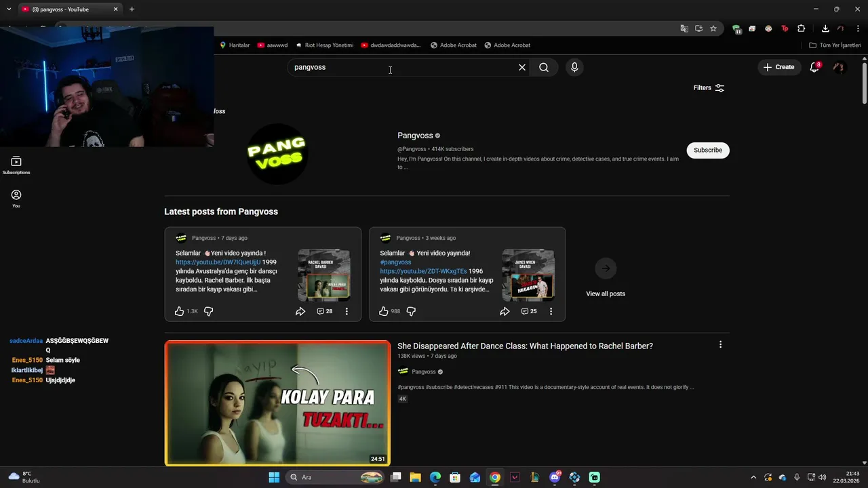868x488 pixels.
Task: Share the Rachel Barber post
Action: [x=300, y=311]
